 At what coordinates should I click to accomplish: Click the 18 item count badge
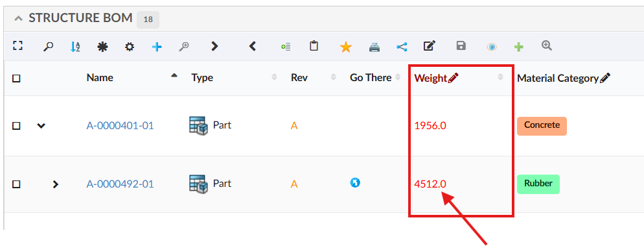click(x=148, y=19)
